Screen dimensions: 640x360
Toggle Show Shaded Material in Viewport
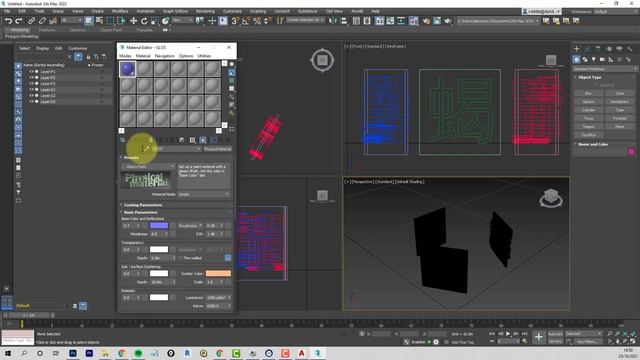click(x=203, y=140)
